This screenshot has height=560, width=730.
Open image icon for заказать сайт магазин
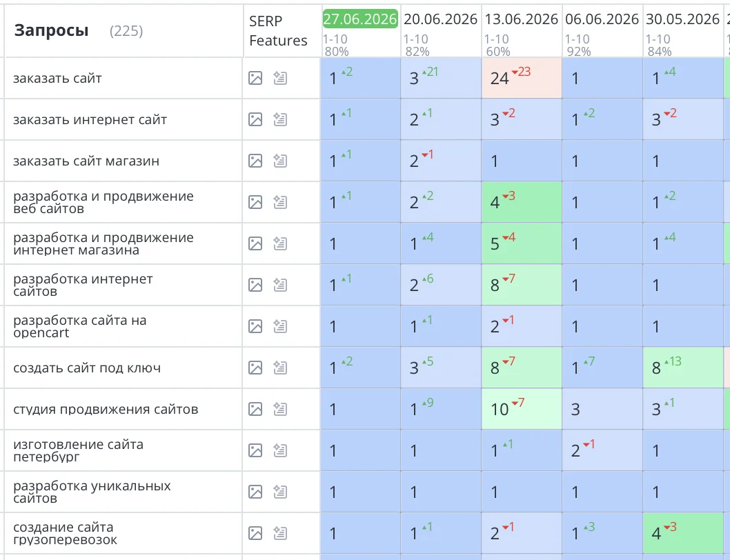pos(255,161)
